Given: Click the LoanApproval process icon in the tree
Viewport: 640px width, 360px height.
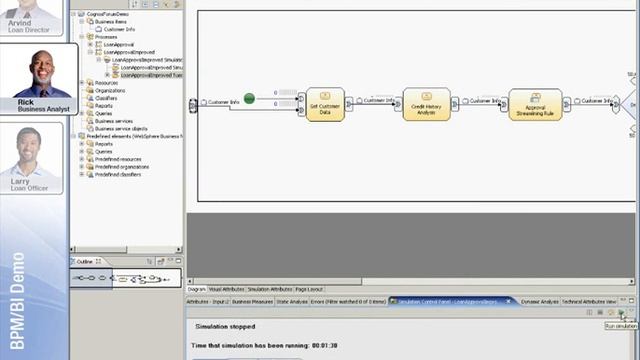Looking at the screenshot, I should pyautogui.click(x=99, y=44).
